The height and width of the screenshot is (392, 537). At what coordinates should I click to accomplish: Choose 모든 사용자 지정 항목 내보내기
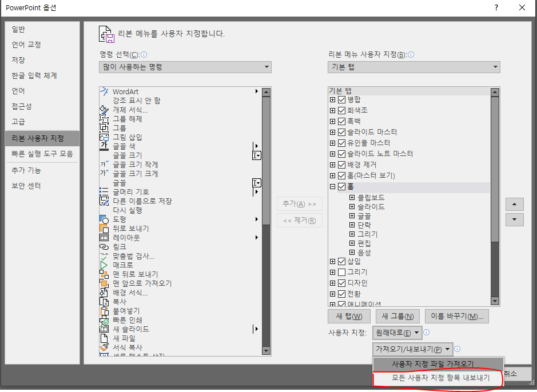[438, 378]
